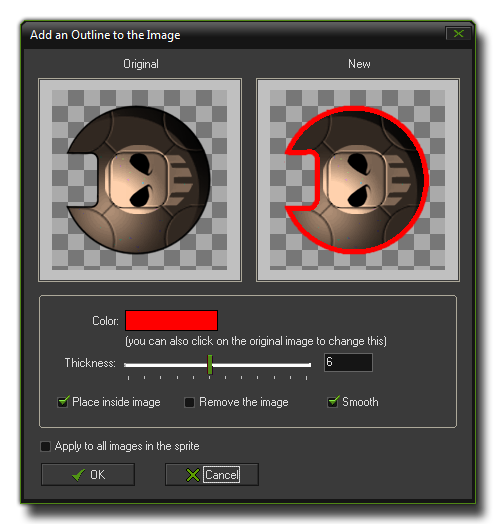Open the red outline Color swatch
Screen dimensions: 496x524
click(x=171, y=320)
